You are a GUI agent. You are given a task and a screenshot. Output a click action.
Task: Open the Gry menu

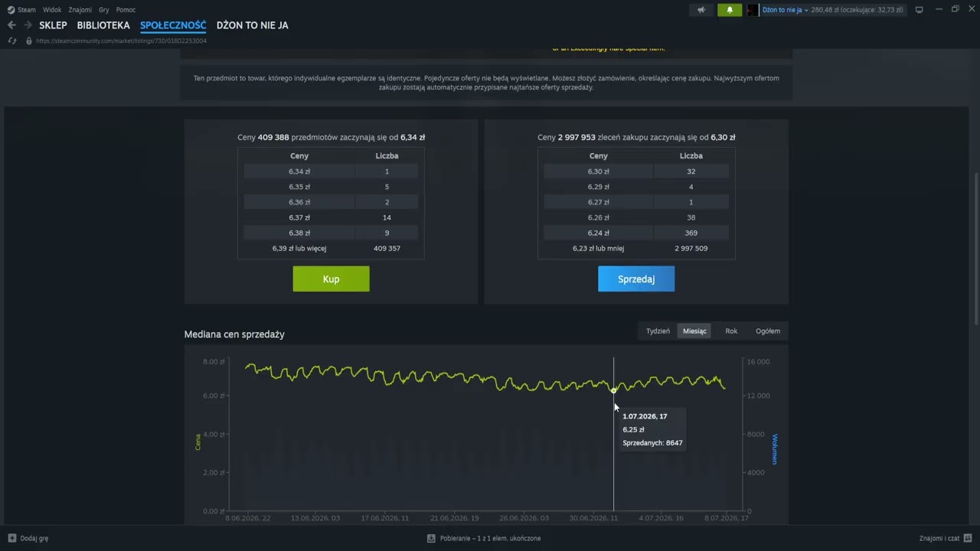click(x=104, y=10)
